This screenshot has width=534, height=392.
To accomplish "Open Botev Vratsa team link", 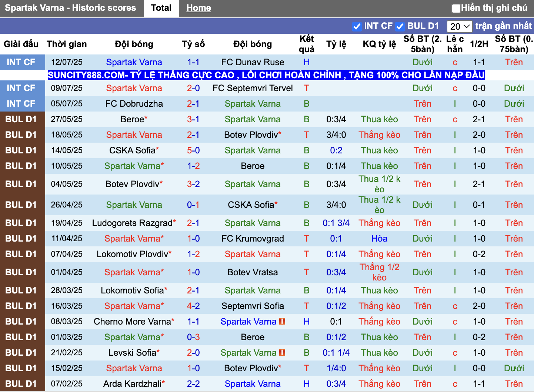I will point(253,272).
